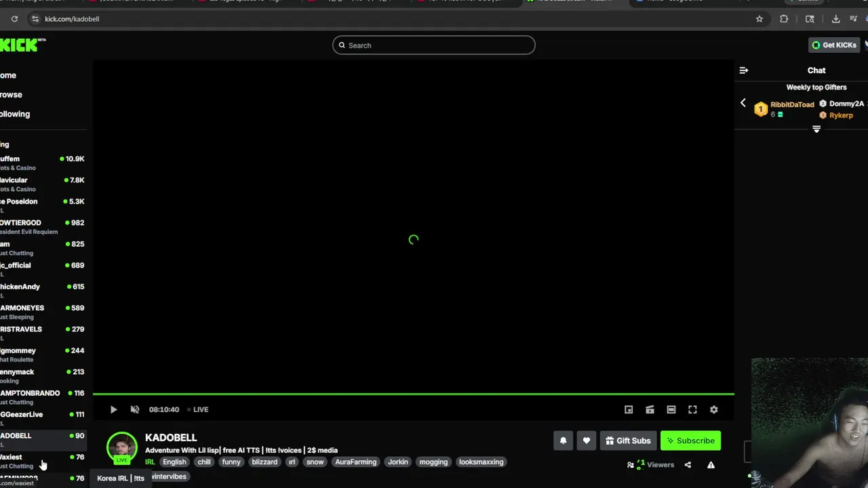868x488 pixels.
Task: Click the play button in the video player
Action: tap(113, 409)
